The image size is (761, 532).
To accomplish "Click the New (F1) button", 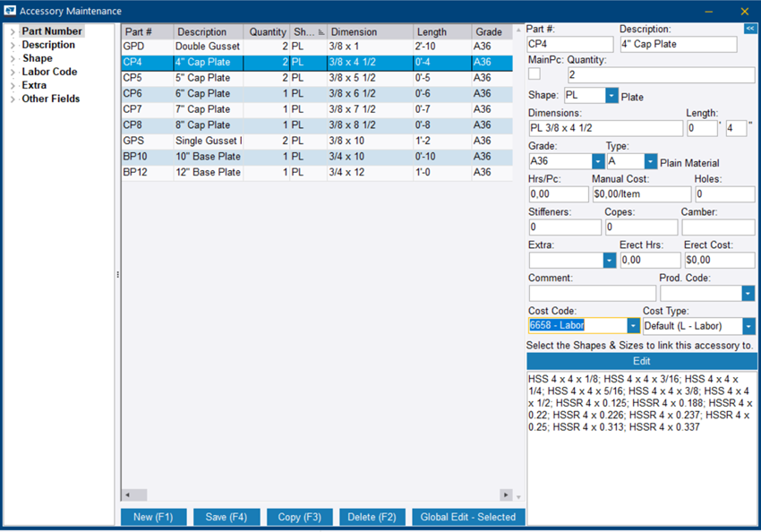I will coord(153,517).
